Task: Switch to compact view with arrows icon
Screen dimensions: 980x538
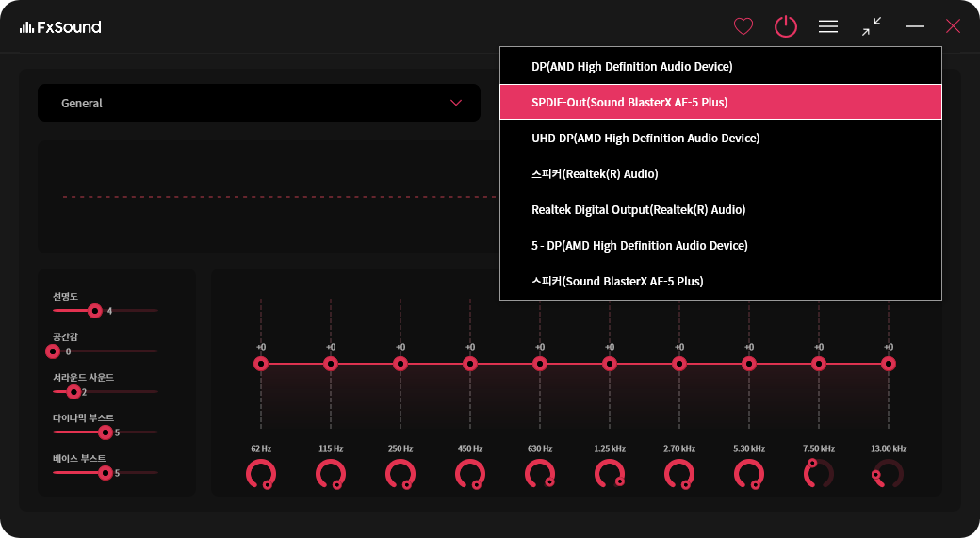Action: coord(872,26)
